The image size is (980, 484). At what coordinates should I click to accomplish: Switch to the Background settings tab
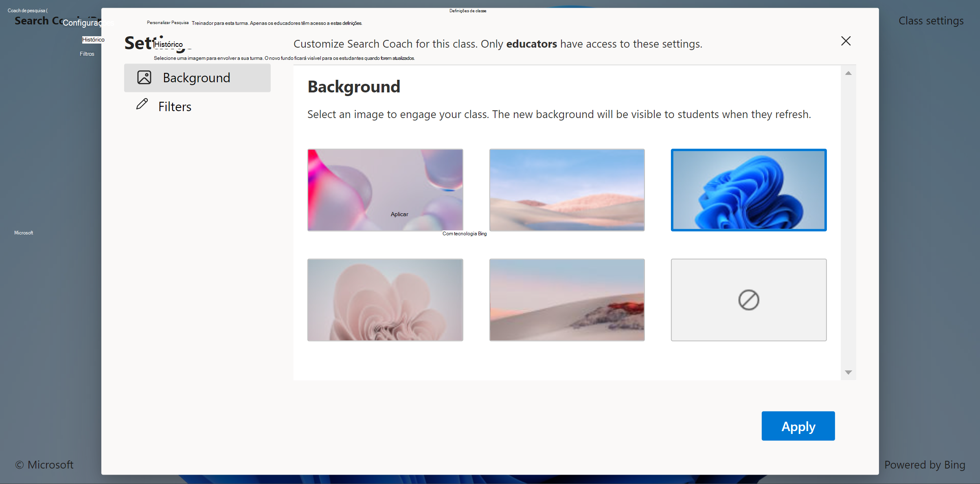coord(196,77)
